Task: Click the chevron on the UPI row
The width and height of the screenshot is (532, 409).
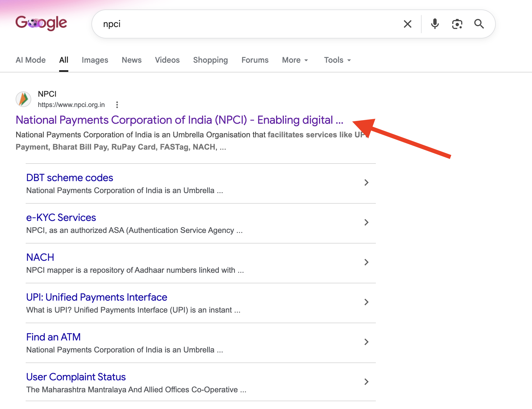Action: click(x=366, y=302)
